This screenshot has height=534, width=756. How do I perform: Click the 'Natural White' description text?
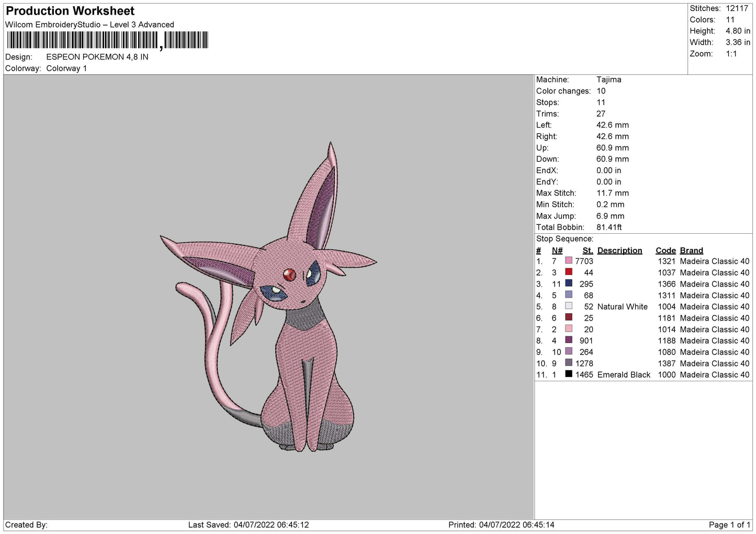click(623, 307)
